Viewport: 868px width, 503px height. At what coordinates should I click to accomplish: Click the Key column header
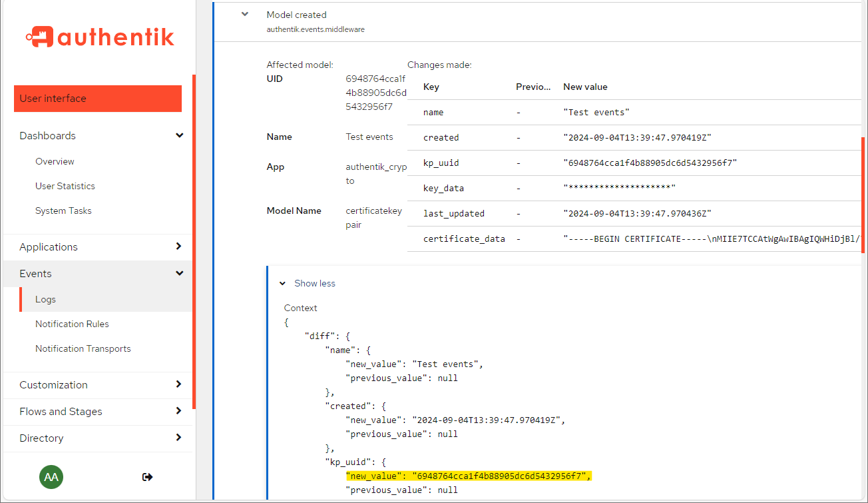pos(431,87)
